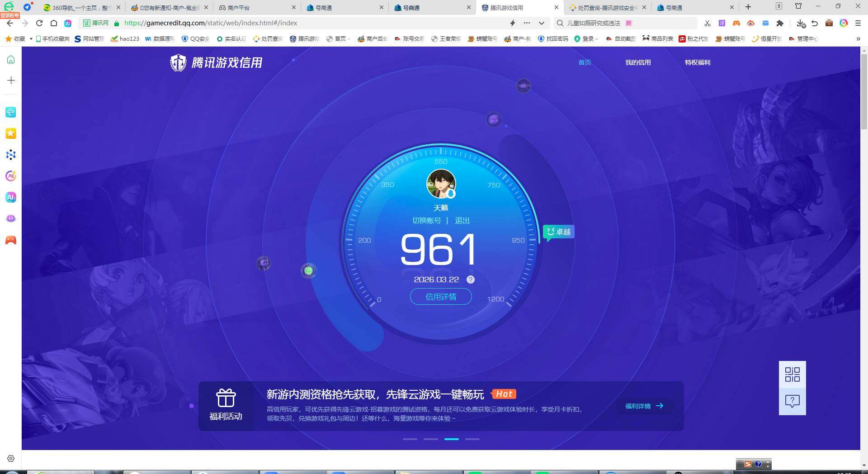Open the settings gear at sidebar bottom
The width and height of the screenshot is (868, 474).
click(10, 458)
